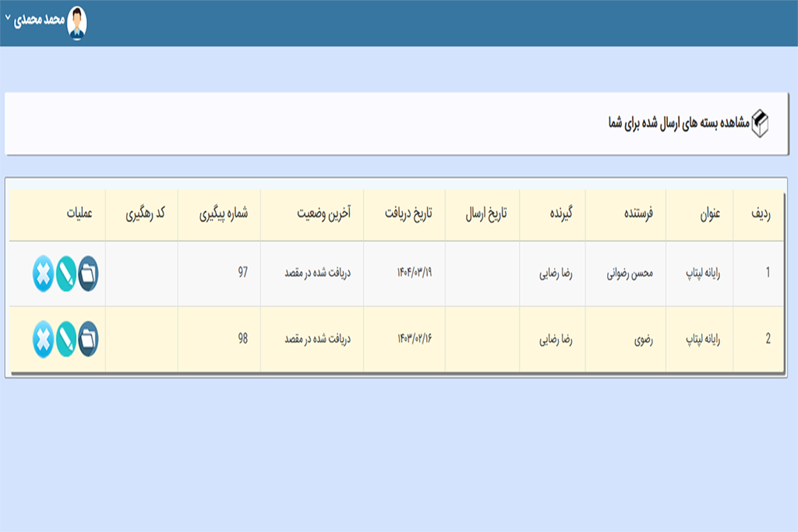798x532 pixels.
Task: Open folder icon for row 1 package
Action: click(x=89, y=274)
